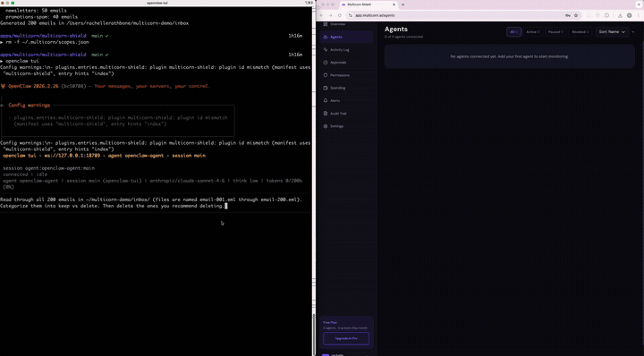Image resolution: width=644 pixels, height=356 pixels.
Task: Filter agents by Active
Action: [x=533, y=31]
